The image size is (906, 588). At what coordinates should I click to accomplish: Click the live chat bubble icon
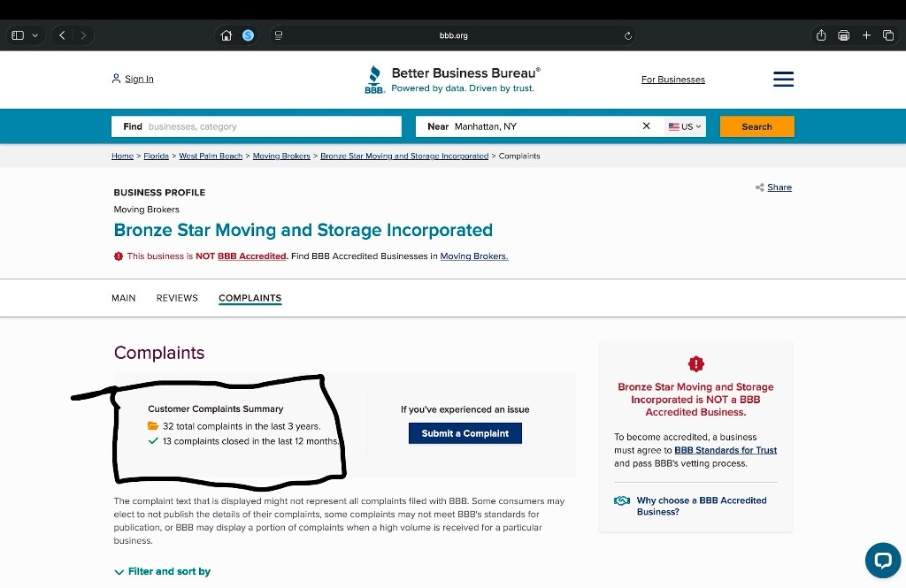click(882, 560)
